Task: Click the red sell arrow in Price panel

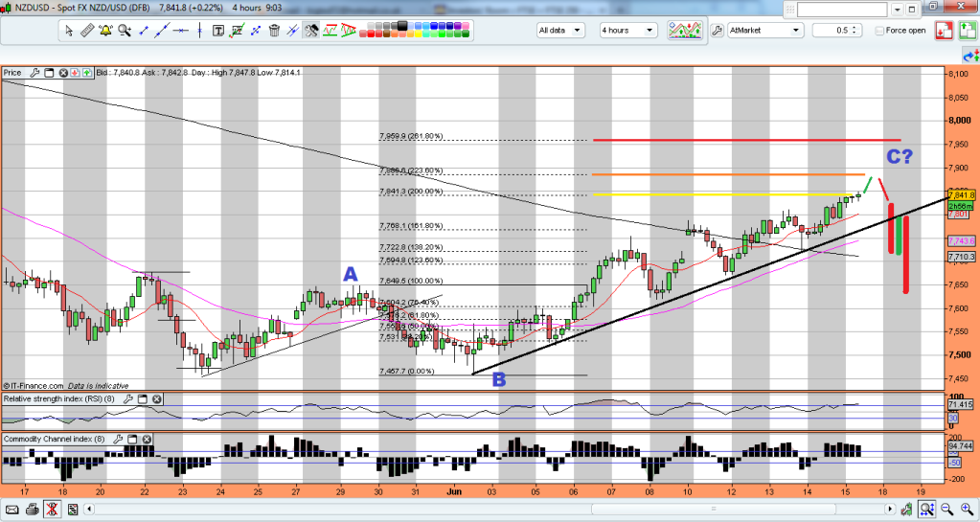Action: [75, 73]
